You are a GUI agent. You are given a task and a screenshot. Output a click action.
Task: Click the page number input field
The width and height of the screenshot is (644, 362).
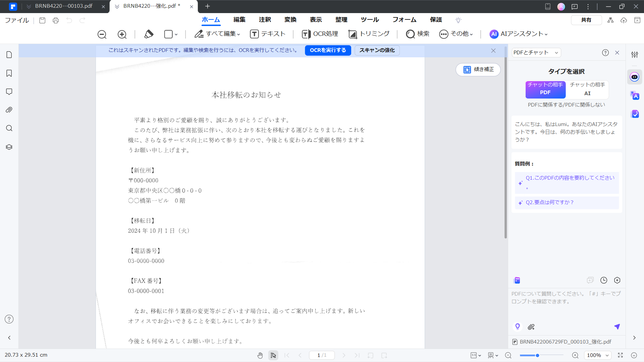(322, 355)
